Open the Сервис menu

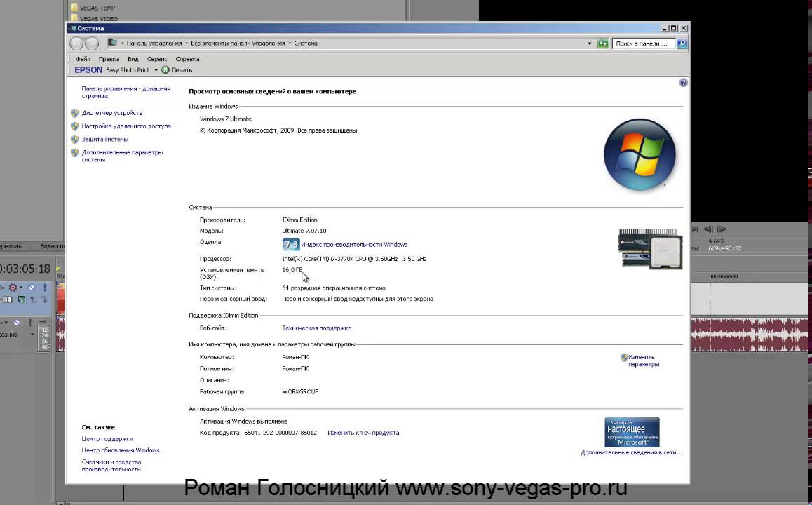tap(157, 59)
